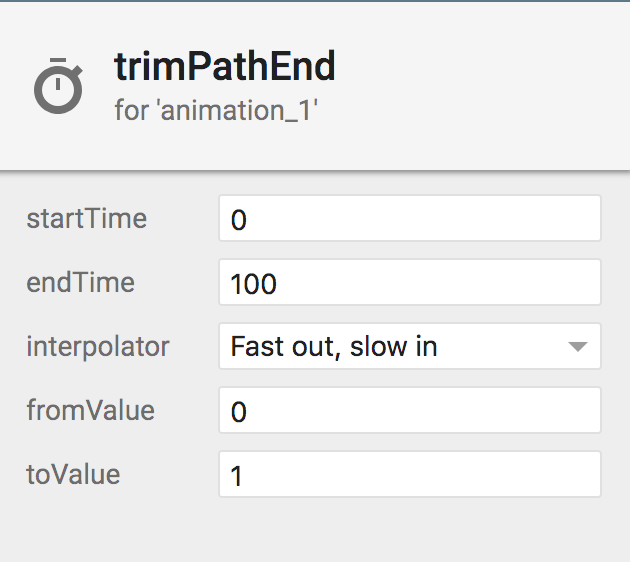Click the toValue label
The height and width of the screenshot is (562, 630).
point(73,474)
